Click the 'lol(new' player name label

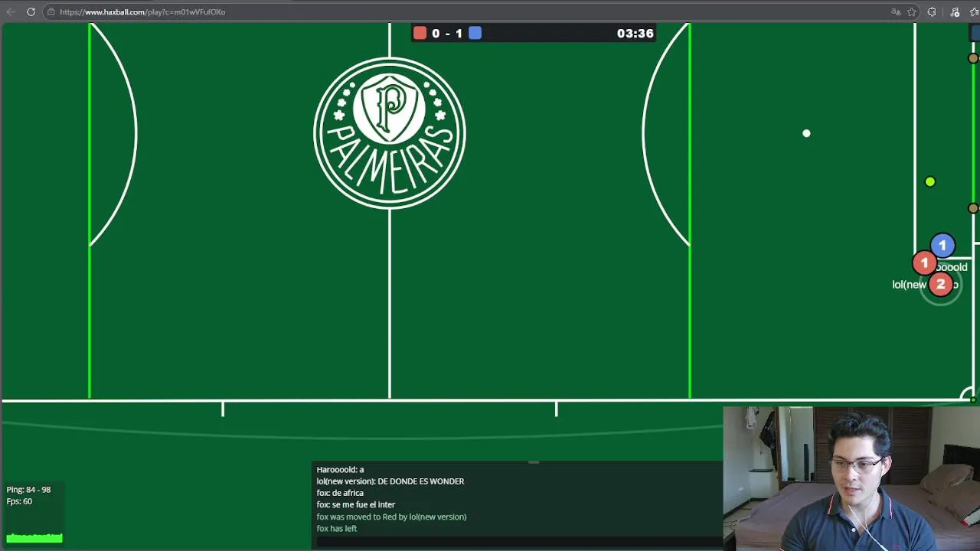point(910,285)
